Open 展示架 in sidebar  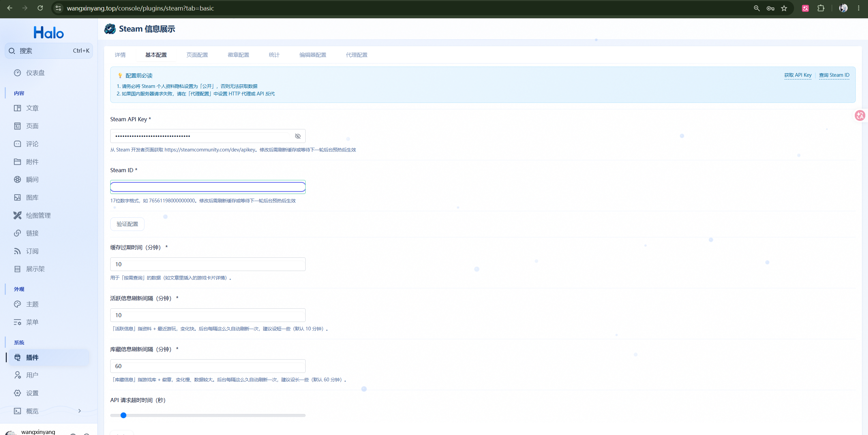[x=49, y=269]
